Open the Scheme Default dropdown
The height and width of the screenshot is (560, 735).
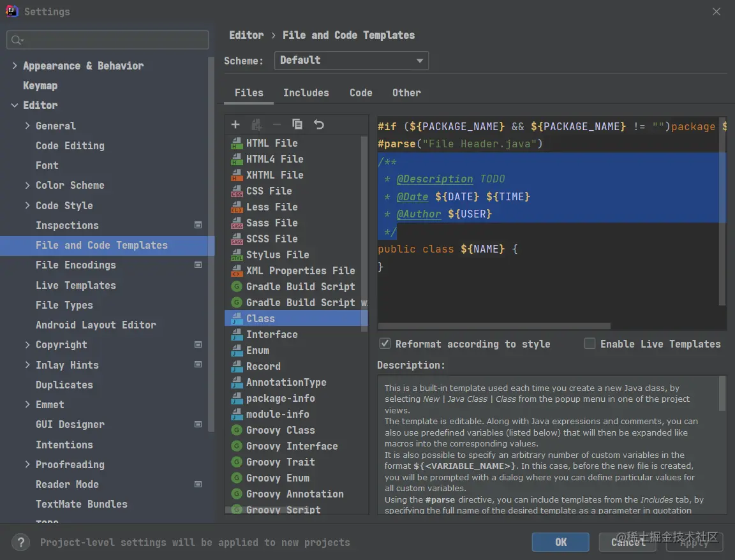(x=352, y=61)
